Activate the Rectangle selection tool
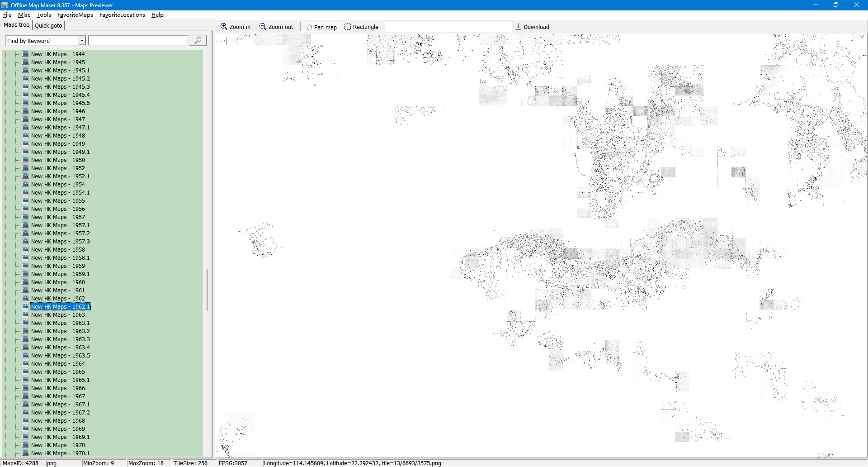The height and width of the screenshot is (467, 868). 348,27
